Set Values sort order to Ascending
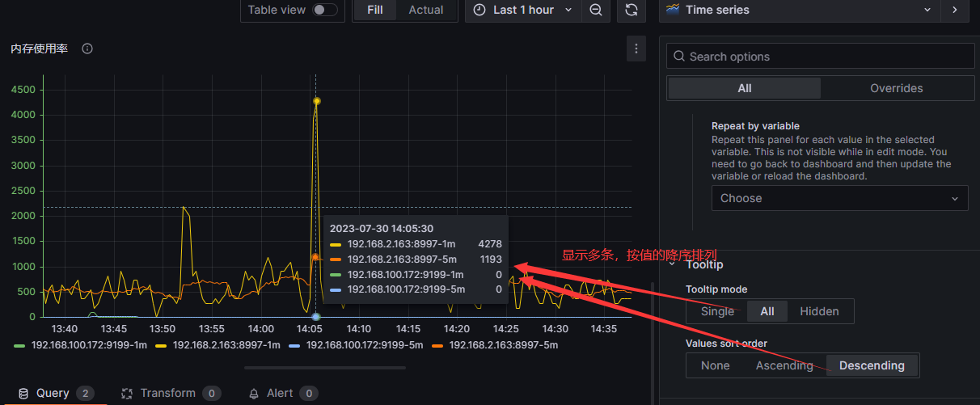Image resolution: width=980 pixels, height=405 pixels. [x=784, y=365]
